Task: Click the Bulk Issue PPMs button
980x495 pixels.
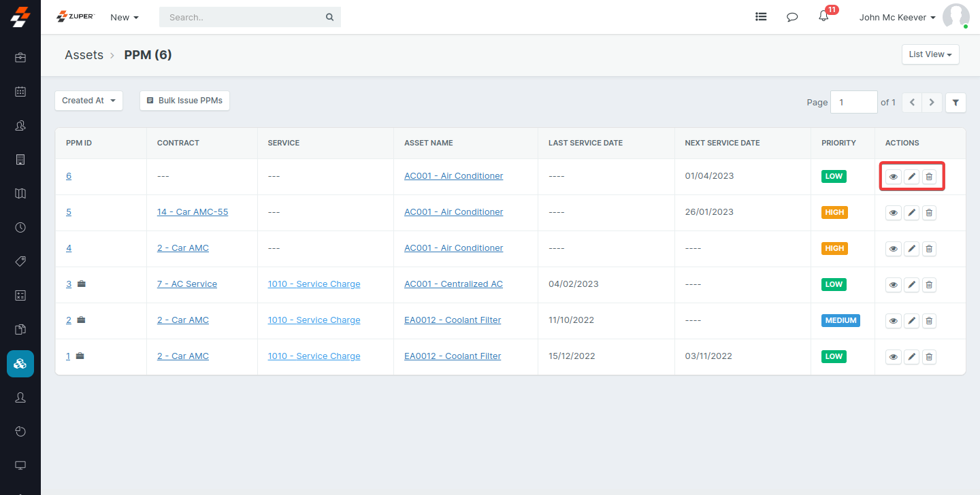Action: (184, 101)
